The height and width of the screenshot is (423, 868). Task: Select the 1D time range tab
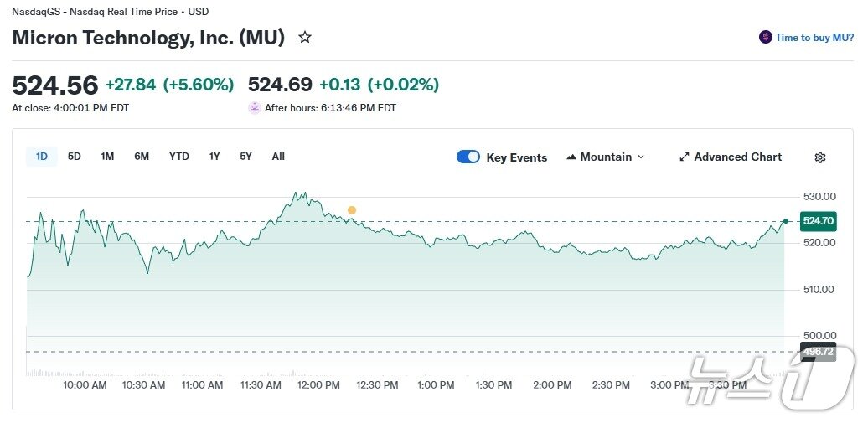pyautogui.click(x=42, y=157)
